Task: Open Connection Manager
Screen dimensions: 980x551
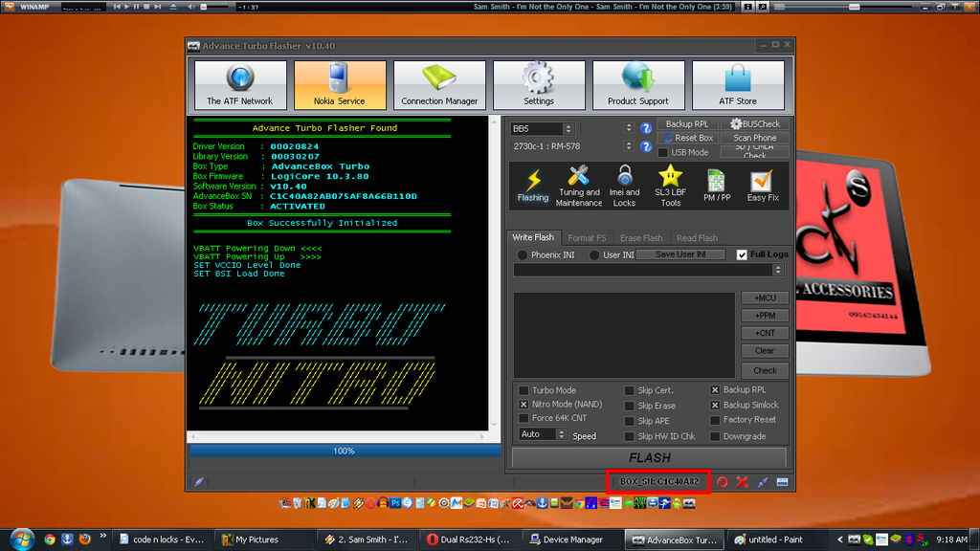Action: [x=438, y=85]
